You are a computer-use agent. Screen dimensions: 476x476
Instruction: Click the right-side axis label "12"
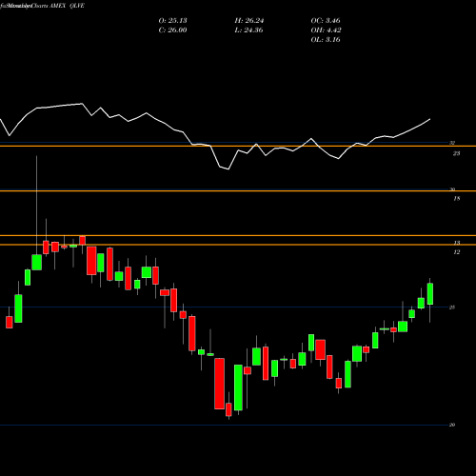click(456, 252)
